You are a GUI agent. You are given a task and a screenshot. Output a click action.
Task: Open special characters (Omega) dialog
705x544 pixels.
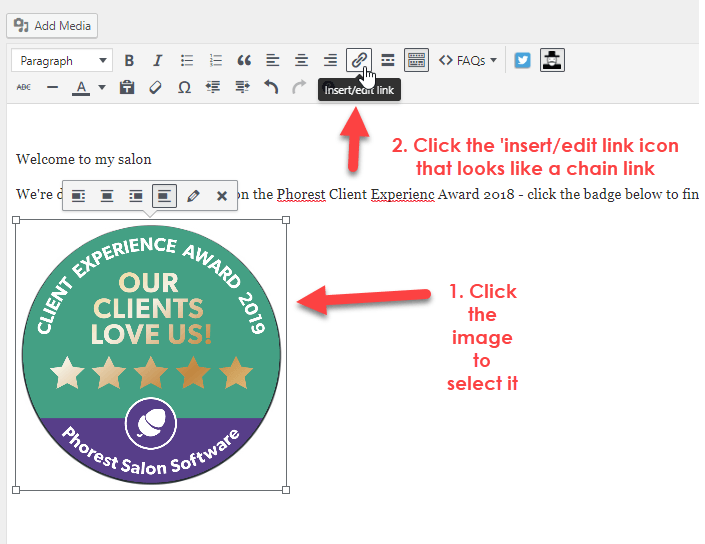184,87
